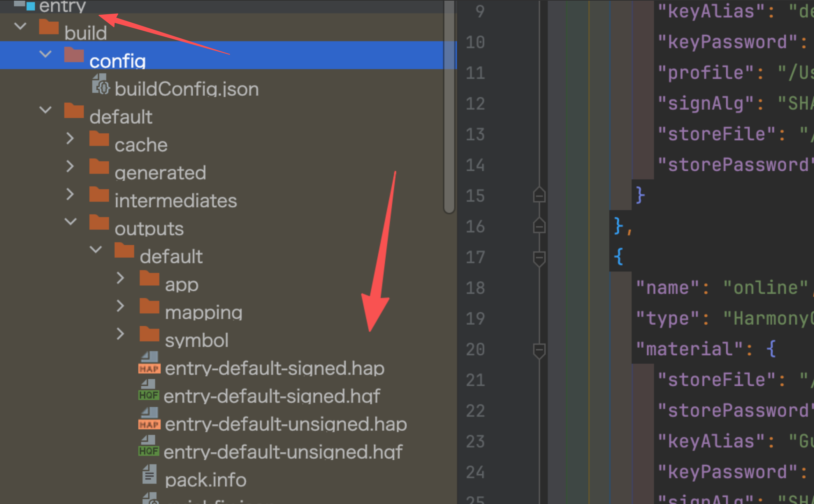Select the mapping folder item
The width and height of the screenshot is (814, 504).
[203, 312]
